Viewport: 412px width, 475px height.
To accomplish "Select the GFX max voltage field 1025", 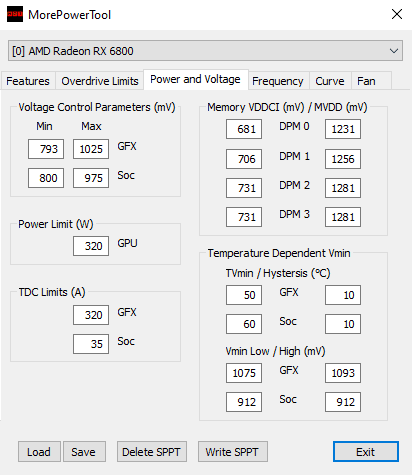I will point(91,149).
